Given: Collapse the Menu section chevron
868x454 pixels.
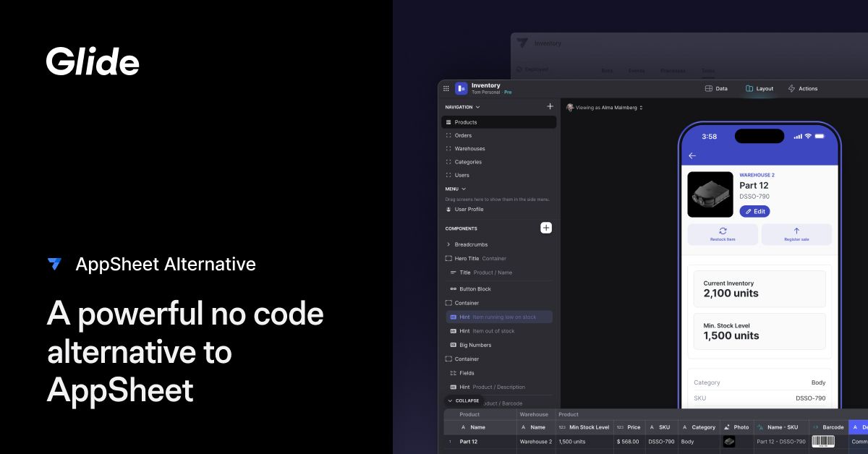Looking at the screenshot, I should point(464,189).
